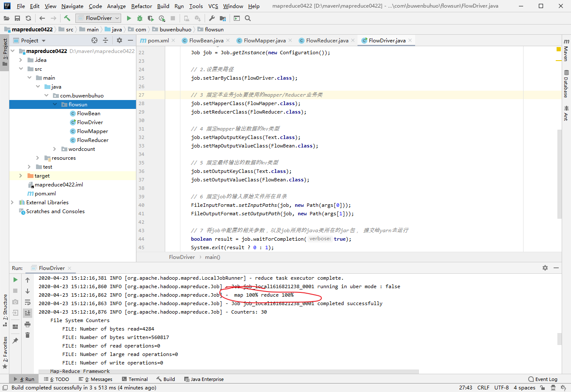571x392 pixels.
Task: Clear console with the trash icon
Action: [x=28, y=335]
